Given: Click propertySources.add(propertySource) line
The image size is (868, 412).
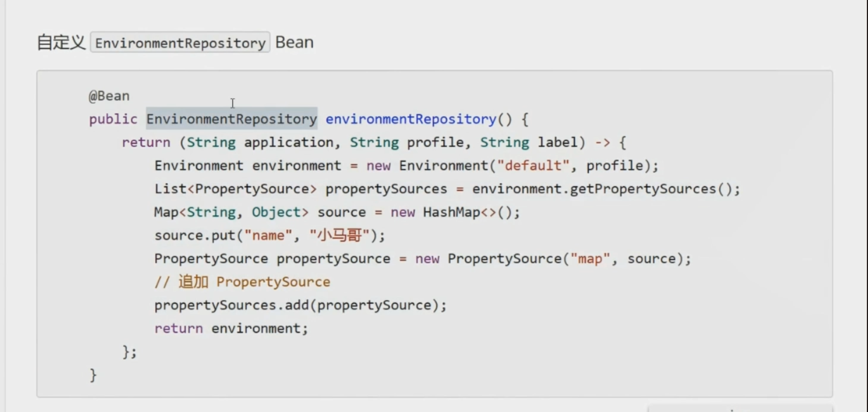Looking at the screenshot, I should [301, 305].
